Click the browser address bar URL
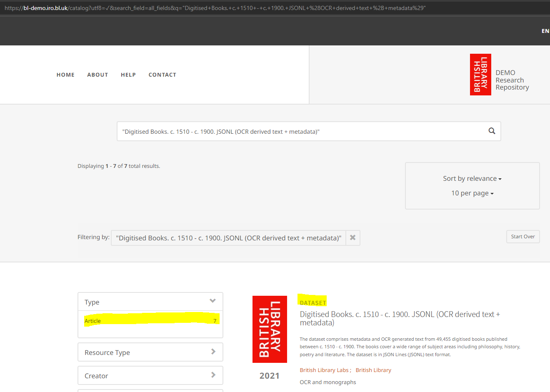The image size is (550, 392). tap(215, 8)
